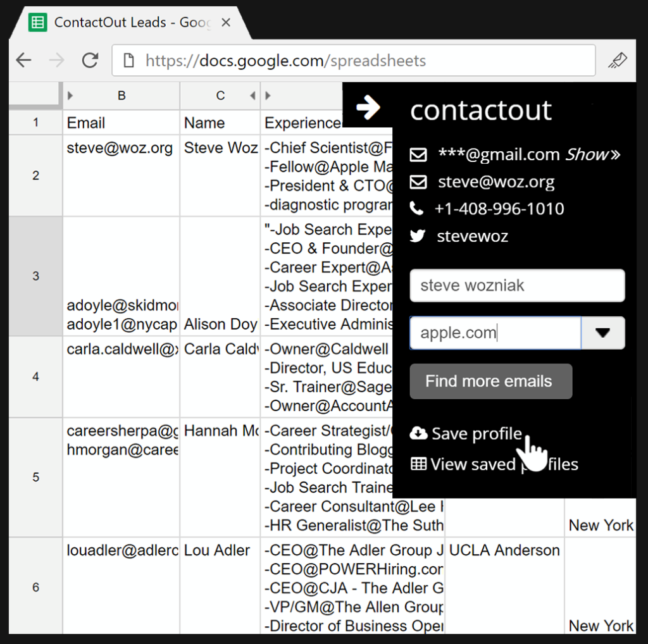The height and width of the screenshot is (644, 648).
Task: Open the stevewoz Twitter handle
Action: tap(473, 236)
